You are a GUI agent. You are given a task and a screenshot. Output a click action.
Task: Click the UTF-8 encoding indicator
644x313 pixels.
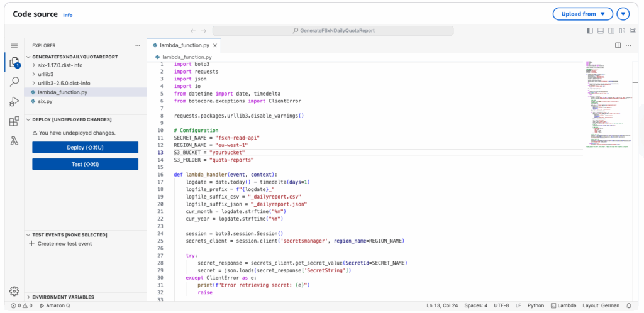(501, 305)
